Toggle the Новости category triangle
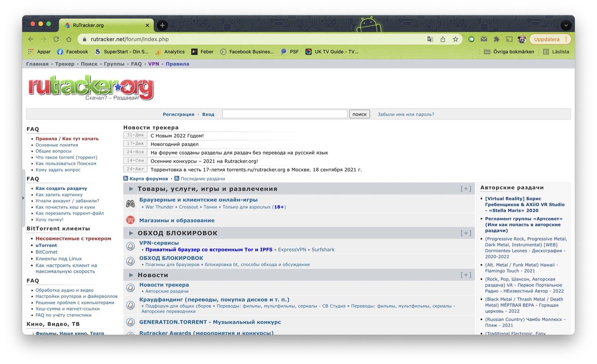The width and height of the screenshot is (597, 364). tap(131, 275)
